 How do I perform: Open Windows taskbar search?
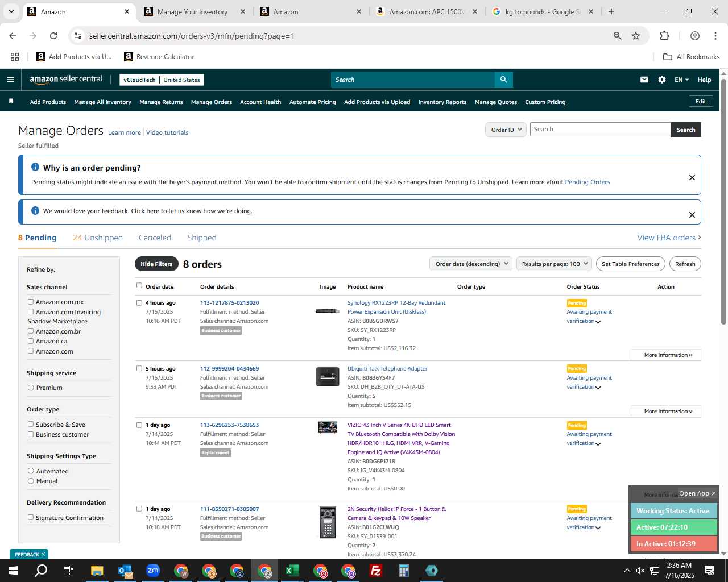tap(41, 571)
